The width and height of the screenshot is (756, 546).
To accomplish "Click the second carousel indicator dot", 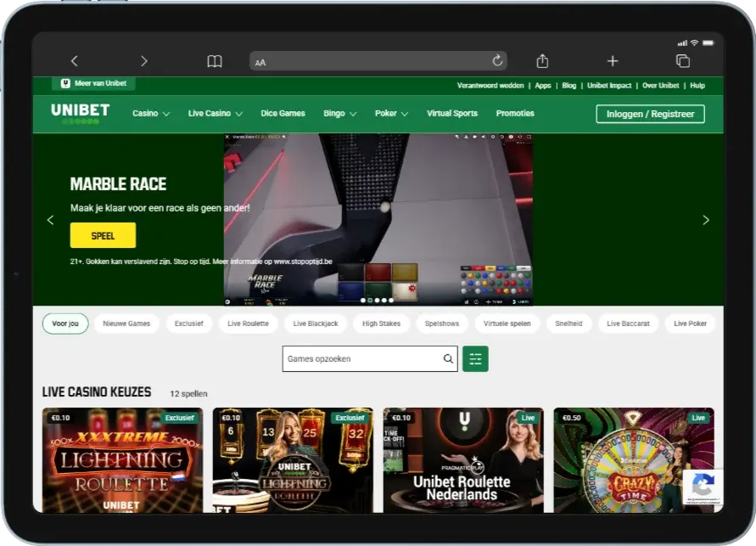I will click(369, 300).
